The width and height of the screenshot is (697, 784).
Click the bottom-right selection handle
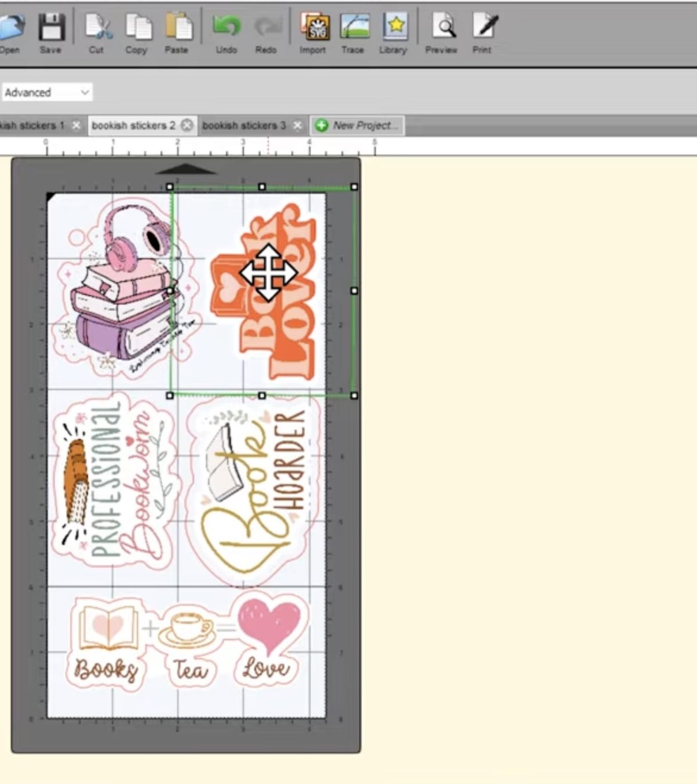point(354,395)
